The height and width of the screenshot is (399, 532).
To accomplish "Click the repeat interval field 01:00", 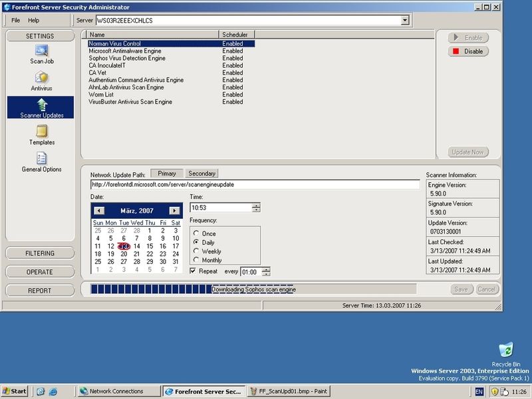I will pyautogui.click(x=251, y=272).
